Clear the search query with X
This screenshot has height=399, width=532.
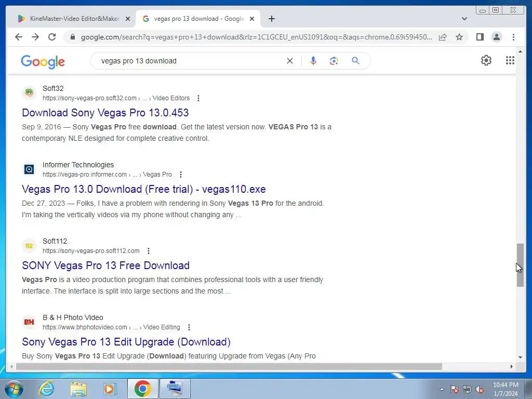click(290, 61)
